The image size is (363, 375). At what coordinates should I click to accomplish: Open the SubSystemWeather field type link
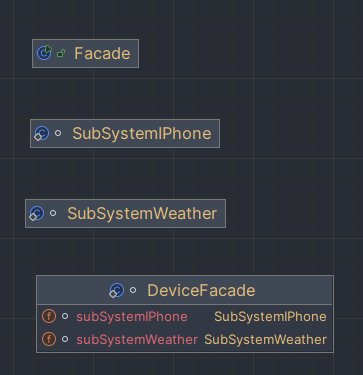pos(265,340)
